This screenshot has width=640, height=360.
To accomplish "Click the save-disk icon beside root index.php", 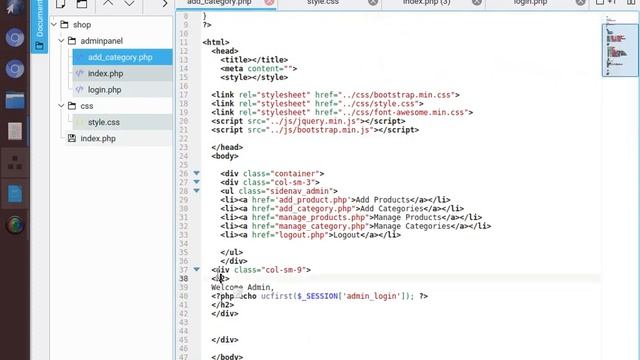I will pyautogui.click(x=72, y=138).
